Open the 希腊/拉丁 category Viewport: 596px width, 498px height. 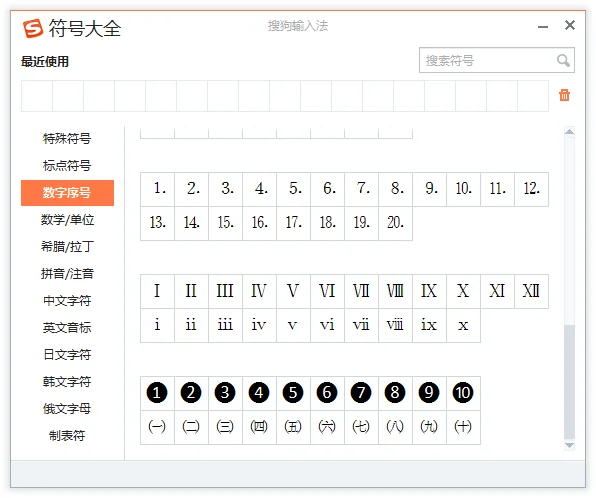tap(67, 247)
